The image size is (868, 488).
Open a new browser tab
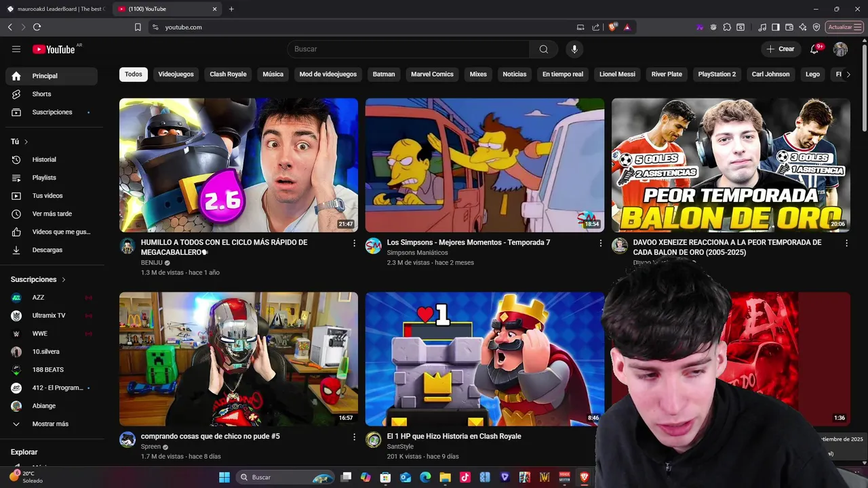[x=231, y=9]
